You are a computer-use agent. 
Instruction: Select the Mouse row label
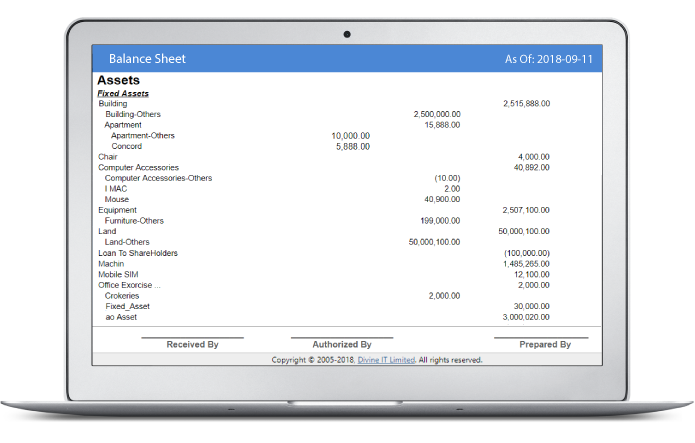117,199
